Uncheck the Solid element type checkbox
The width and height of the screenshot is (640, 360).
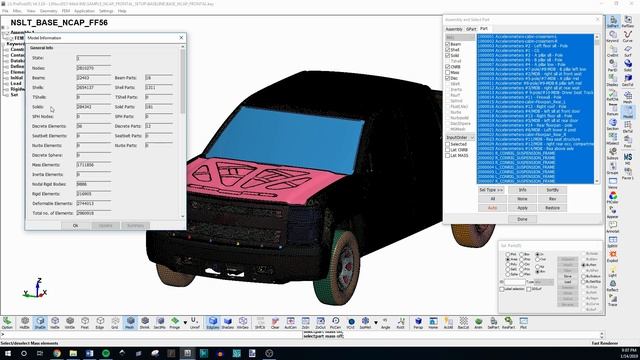pyautogui.click(x=447, y=56)
